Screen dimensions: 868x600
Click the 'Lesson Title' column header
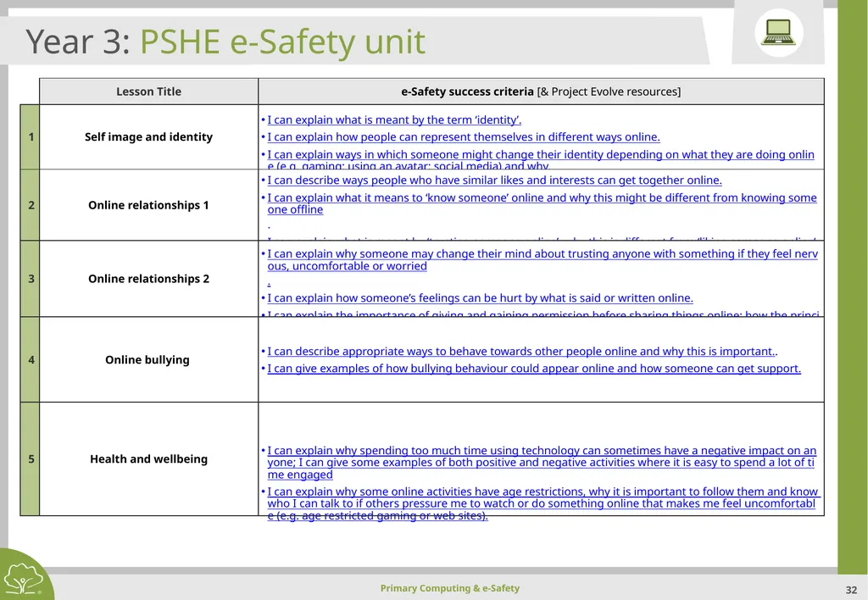point(148,92)
